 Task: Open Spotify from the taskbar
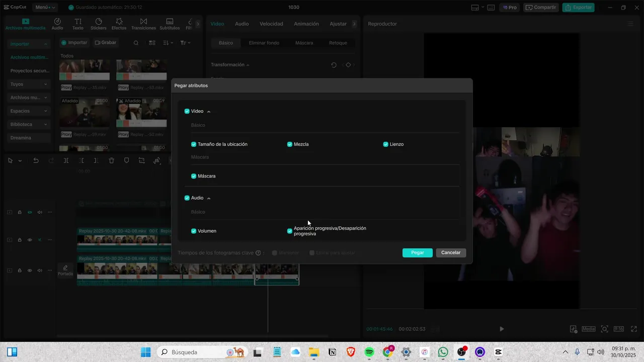pyautogui.click(x=369, y=352)
